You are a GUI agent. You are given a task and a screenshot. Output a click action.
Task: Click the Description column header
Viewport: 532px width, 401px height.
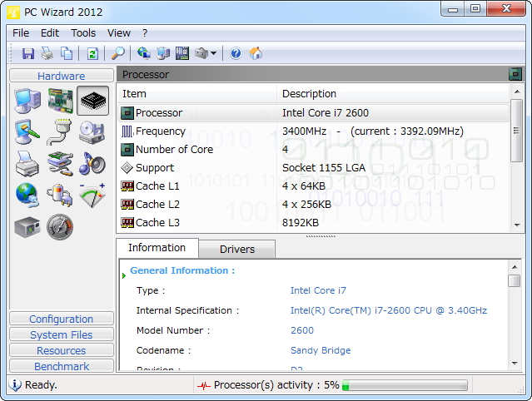393,93
